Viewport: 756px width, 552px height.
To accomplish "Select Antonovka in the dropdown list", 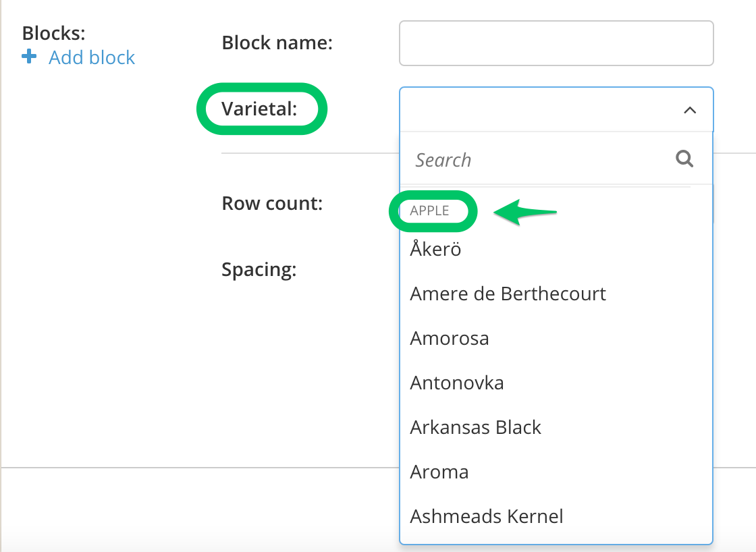I will pos(457,383).
